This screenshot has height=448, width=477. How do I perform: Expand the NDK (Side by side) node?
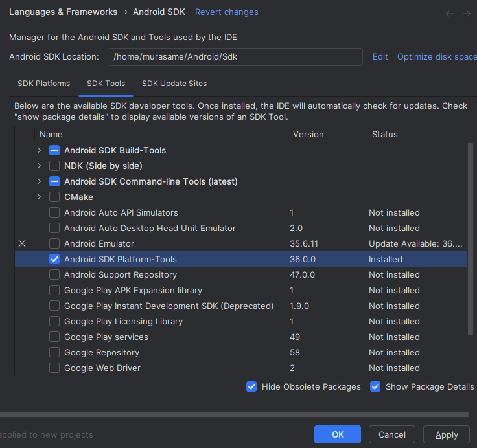pyautogui.click(x=40, y=166)
